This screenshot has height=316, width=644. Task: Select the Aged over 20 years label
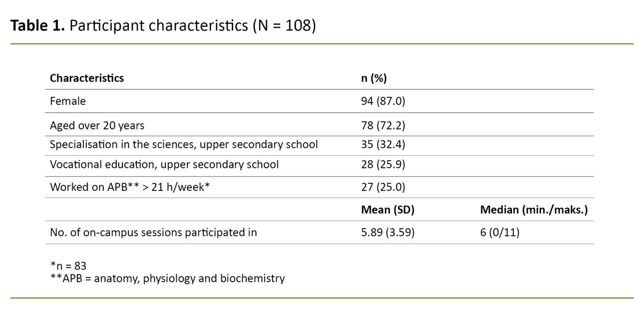pyautogui.click(x=97, y=125)
